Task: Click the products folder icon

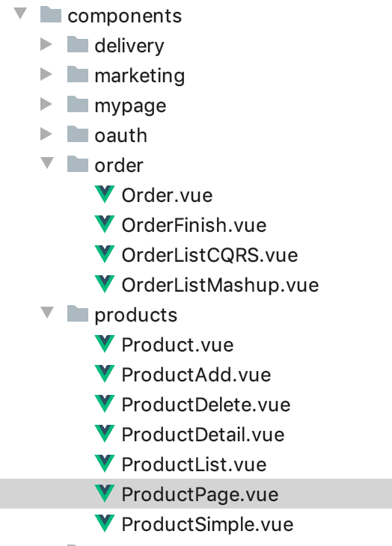Action: point(78,314)
